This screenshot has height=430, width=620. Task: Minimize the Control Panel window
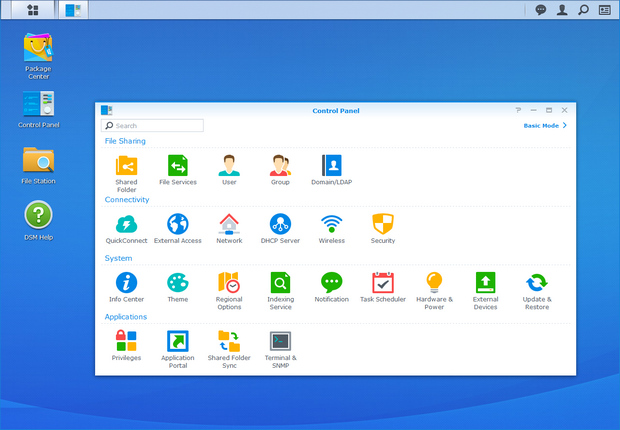coord(533,110)
